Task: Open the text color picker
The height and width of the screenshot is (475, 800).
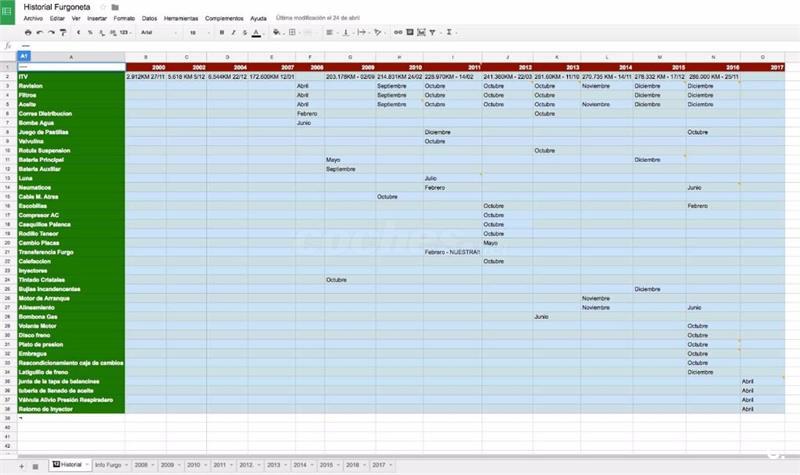Action: click(x=257, y=32)
